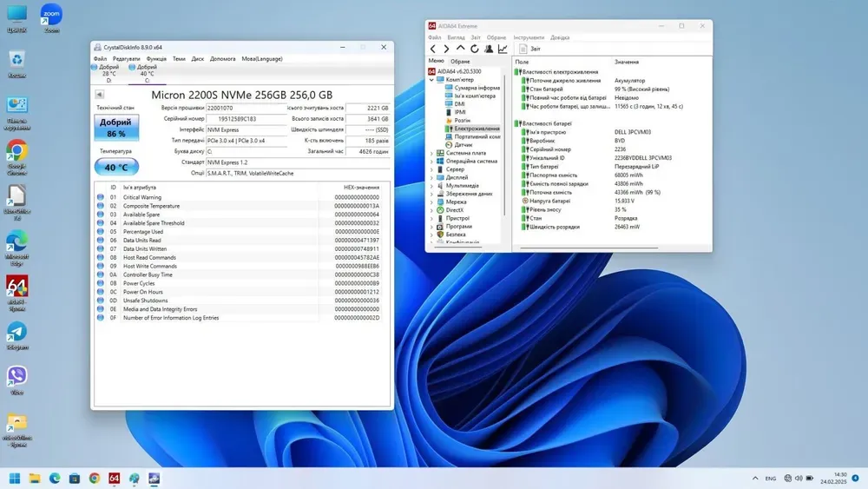Launch the Zoom desktop shortcut
The width and height of the screenshot is (868, 489).
point(51,17)
